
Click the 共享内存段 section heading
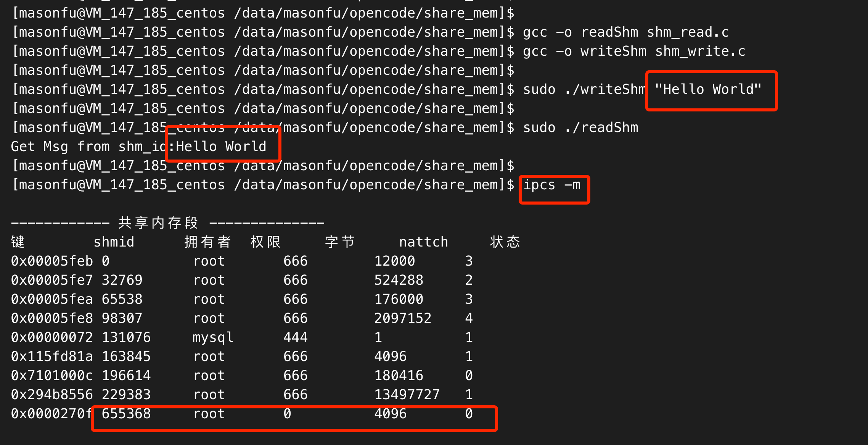click(158, 223)
